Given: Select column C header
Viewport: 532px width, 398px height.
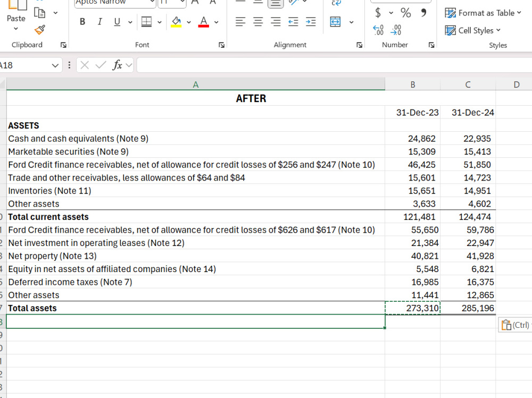Looking at the screenshot, I should (468, 84).
